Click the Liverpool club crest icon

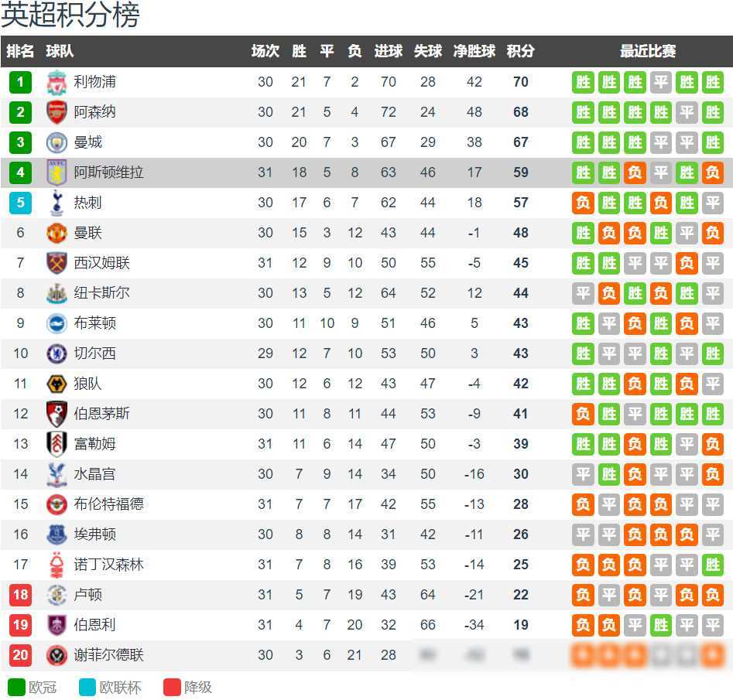tap(57, 82)
